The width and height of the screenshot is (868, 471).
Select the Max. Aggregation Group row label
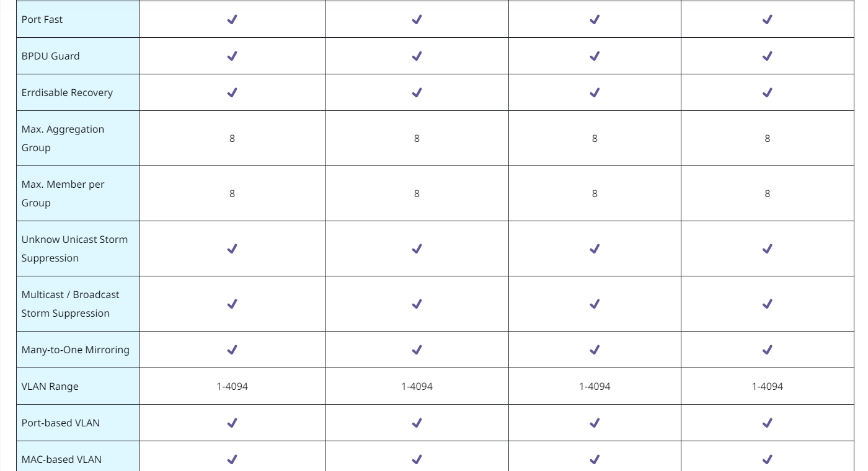tap(63, 138)
